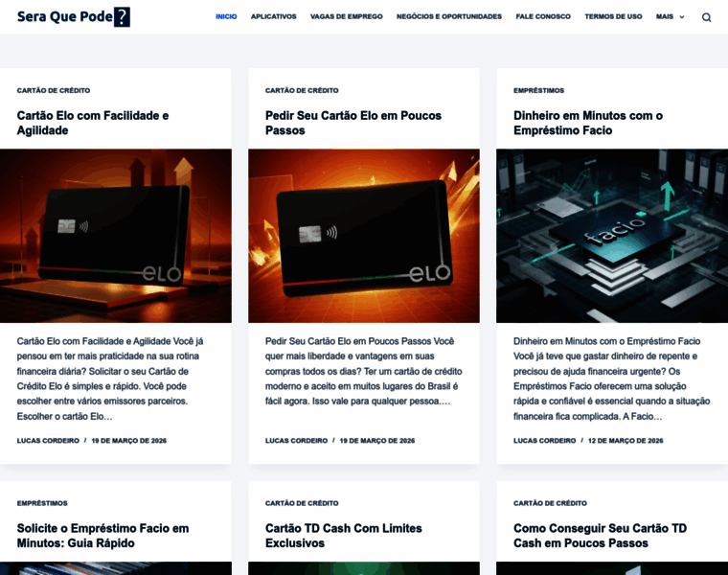The width and height of the screenshot is (728, 575).
Task: Open the FALE CONOSCO menu item
Action: pos(543,16)
